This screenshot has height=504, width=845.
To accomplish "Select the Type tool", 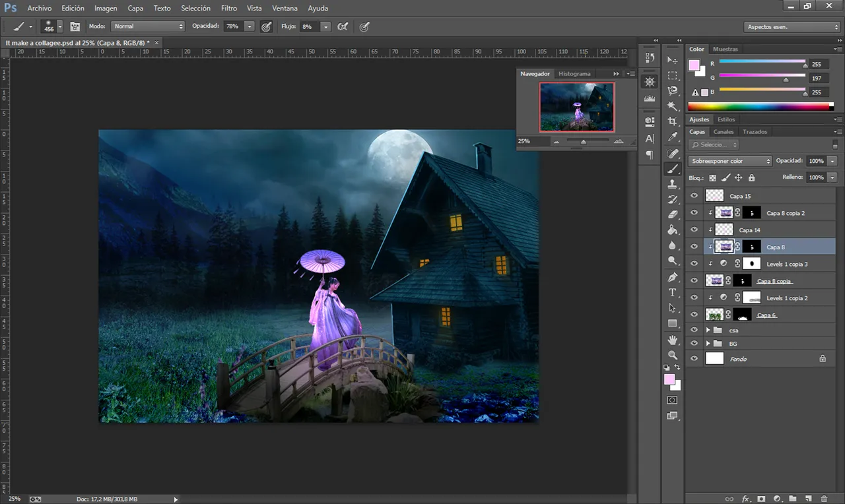I will [x=673, y=292].
